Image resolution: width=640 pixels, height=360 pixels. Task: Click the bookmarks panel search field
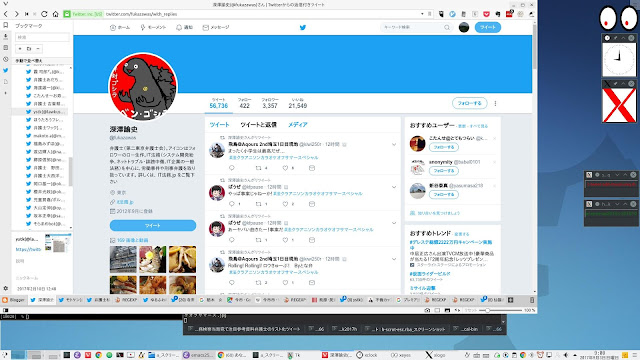42,37
